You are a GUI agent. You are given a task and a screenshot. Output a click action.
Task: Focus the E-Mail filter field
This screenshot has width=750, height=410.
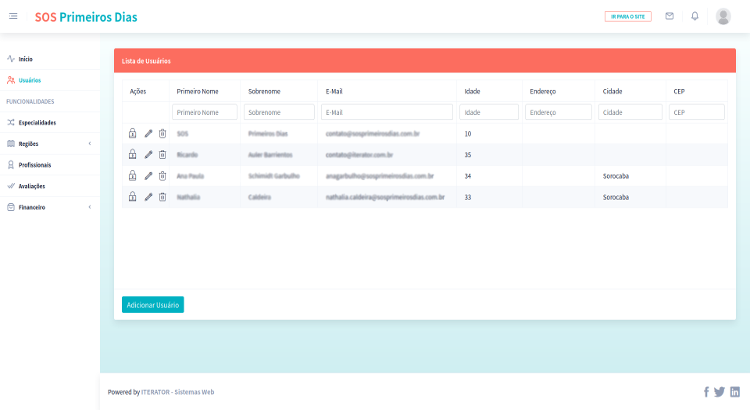(x=387, y=112)
